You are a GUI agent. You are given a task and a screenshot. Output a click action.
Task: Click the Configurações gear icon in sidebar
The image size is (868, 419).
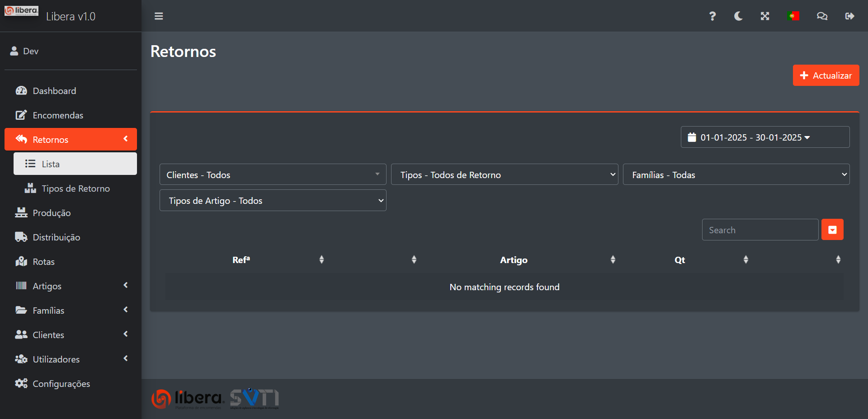pos(21,384)
